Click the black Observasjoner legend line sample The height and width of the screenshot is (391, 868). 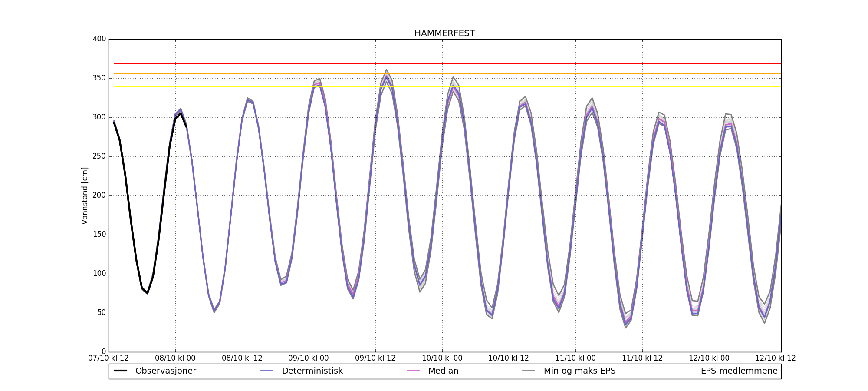coord(120,371)
